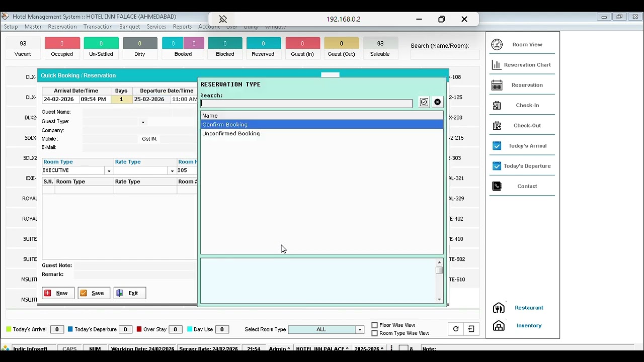Click the Days value field
The width and height of the screenshot is (644, 362).
[121, 100]
